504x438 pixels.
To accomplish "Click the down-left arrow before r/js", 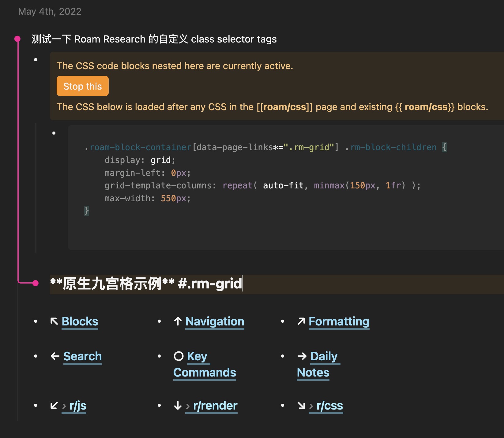I will point(54,406).
